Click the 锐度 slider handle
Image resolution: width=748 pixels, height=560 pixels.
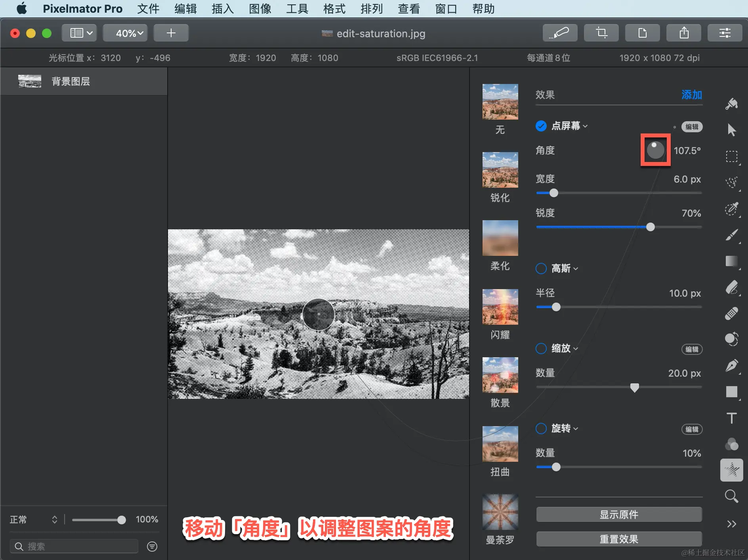coord(650,227)
